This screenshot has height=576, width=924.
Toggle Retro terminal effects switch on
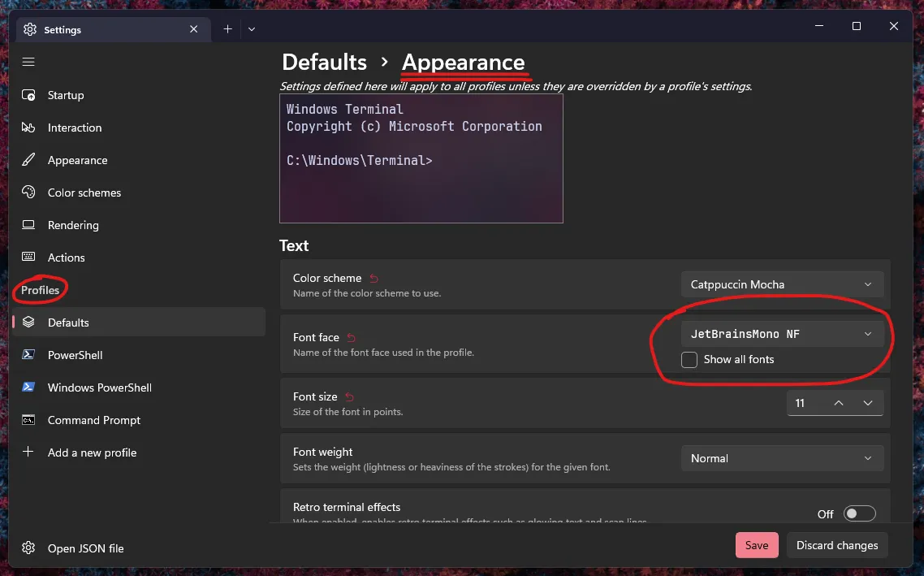(x=860, y=513)
